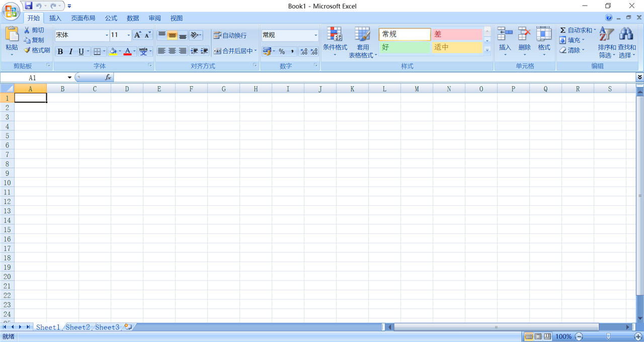Apply the 好 good cell style
This screenshot has height=342, width=644.
point(405,47)
